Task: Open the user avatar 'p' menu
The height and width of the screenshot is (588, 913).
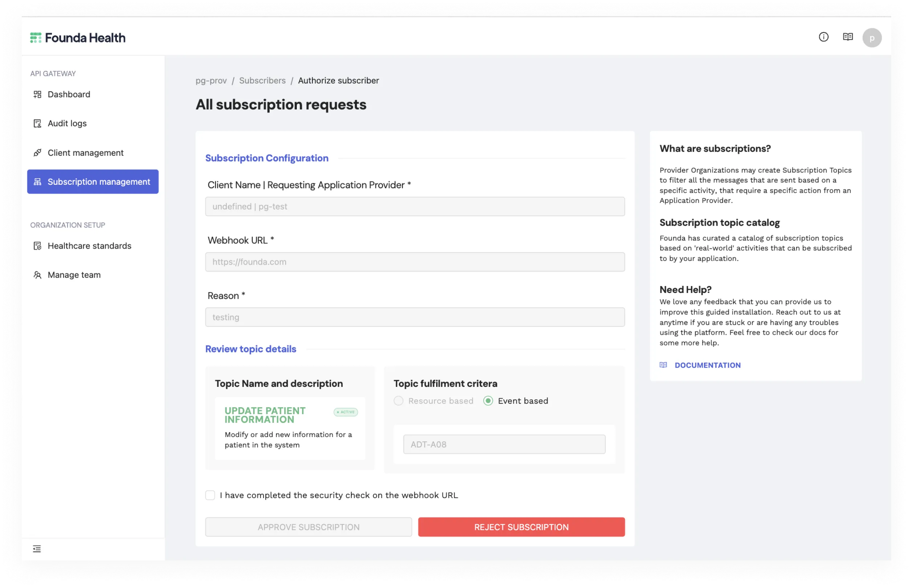Action: (871, 38)
